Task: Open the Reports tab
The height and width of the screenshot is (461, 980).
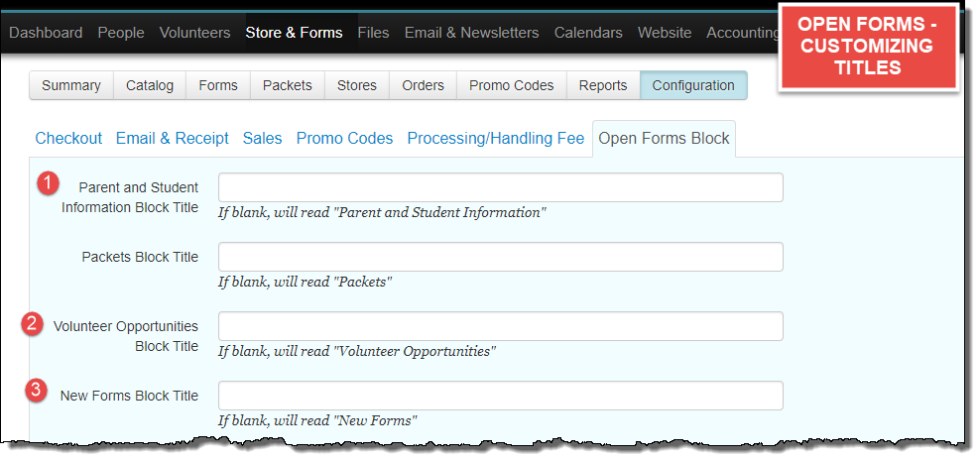Action: 602,85
